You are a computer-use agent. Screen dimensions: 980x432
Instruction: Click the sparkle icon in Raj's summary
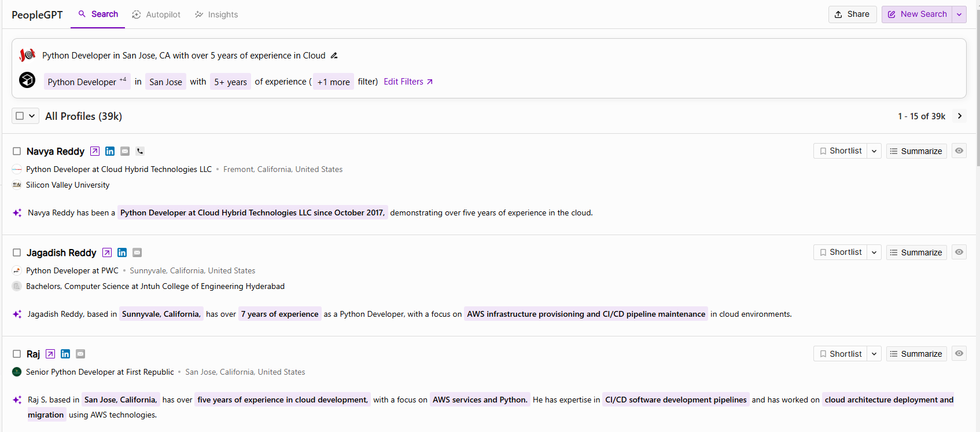[17, 400]
